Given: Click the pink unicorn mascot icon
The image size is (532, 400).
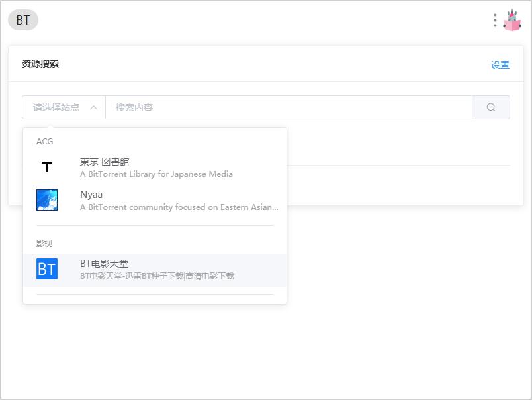Looking at the screenshot, I should point(513,20).
